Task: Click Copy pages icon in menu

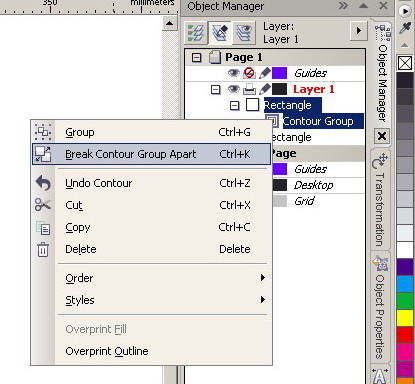Action: pyautogui.click(x=43, y=228)
